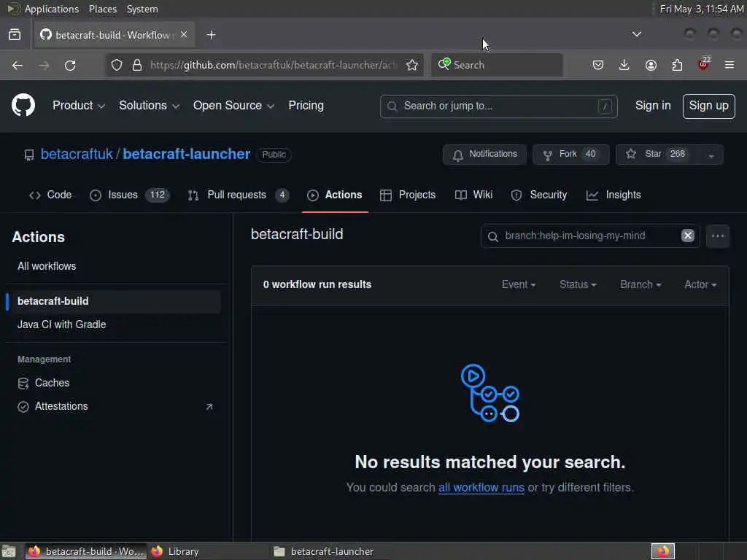
Task: Expand the Open Source menu
Action: point(233,105)
